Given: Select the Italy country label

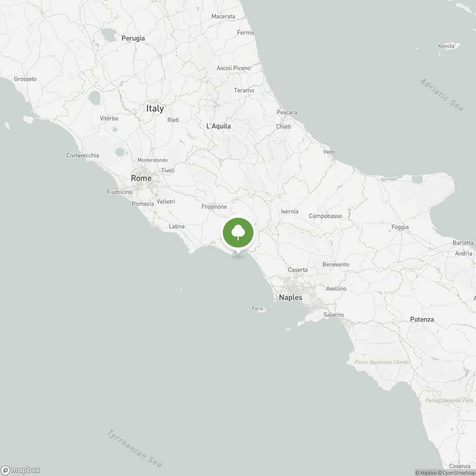Looking at the screenshot, I should coord(155,108).
